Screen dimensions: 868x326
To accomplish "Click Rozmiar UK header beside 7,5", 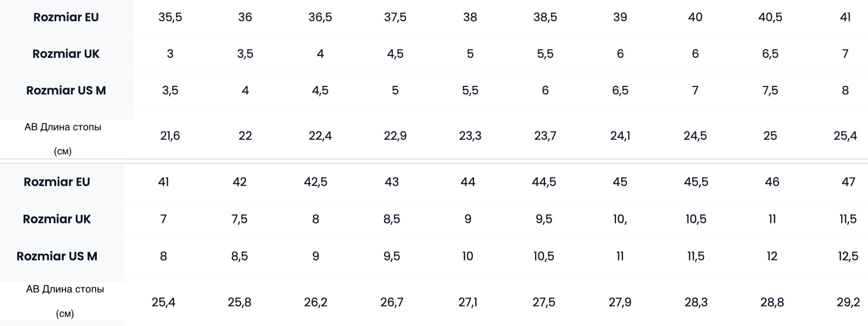I will (x=57, y=219).
